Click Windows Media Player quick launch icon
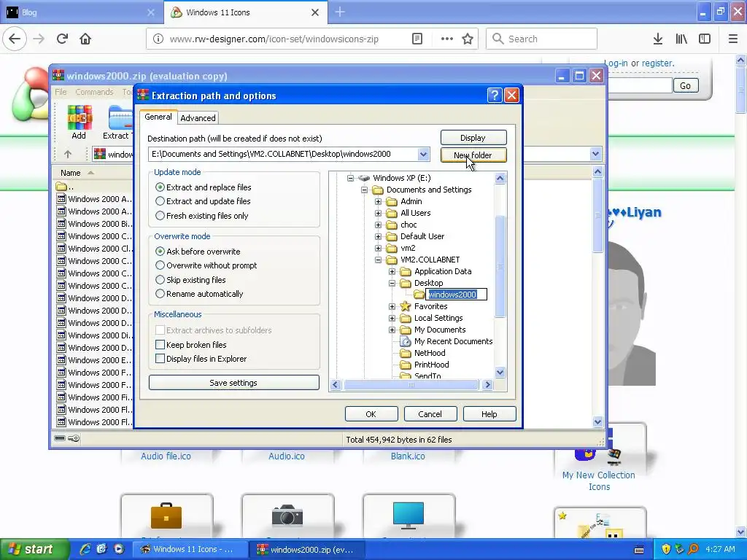The width and height of the screenshot is (747, 560). [119, 549]
